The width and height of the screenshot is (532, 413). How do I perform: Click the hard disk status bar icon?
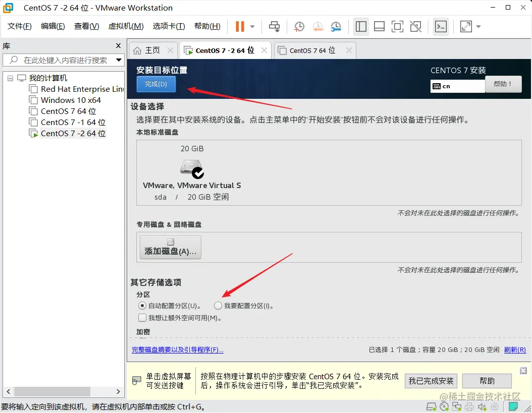click(431, 406)
